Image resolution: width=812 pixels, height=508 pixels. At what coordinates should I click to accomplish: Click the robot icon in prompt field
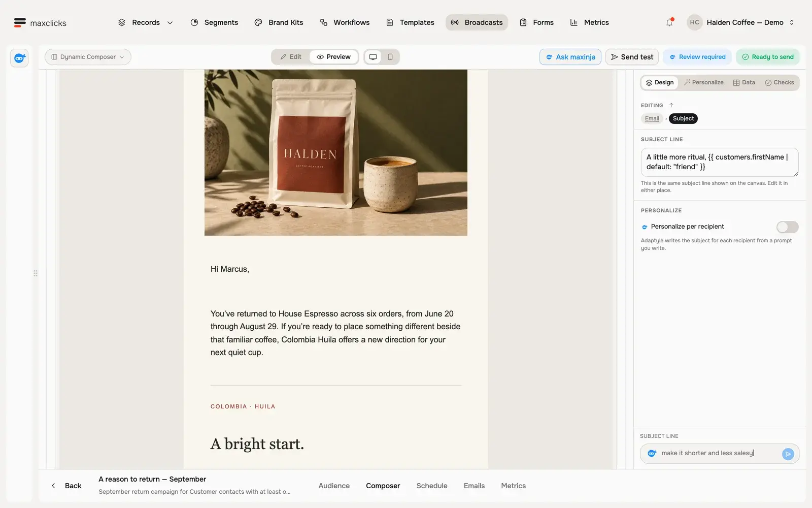click(x=652, y=453)
